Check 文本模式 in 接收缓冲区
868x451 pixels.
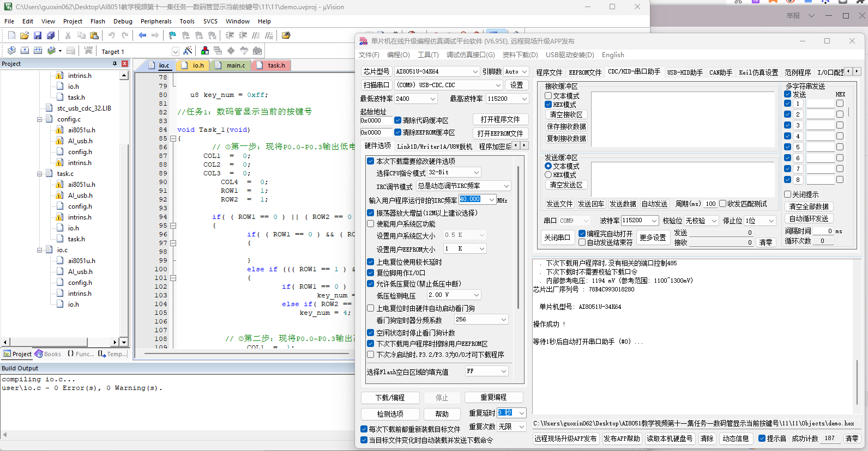pos(548,96)
